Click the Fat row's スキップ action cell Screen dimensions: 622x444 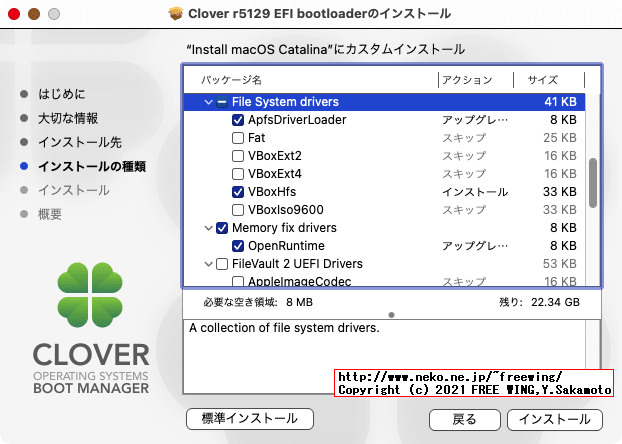coord(464,138)
